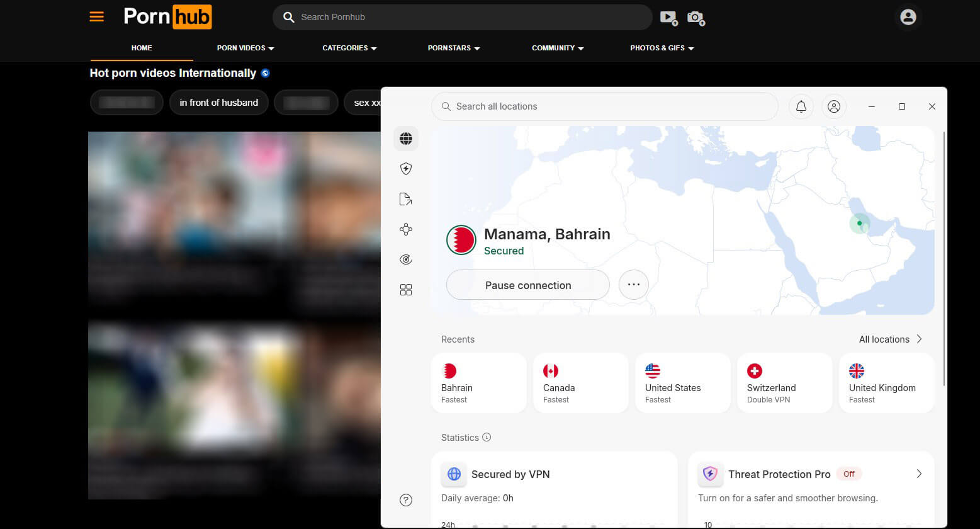Open All locations list
This screenshot has height=529, width=980.
coord(891,339)
